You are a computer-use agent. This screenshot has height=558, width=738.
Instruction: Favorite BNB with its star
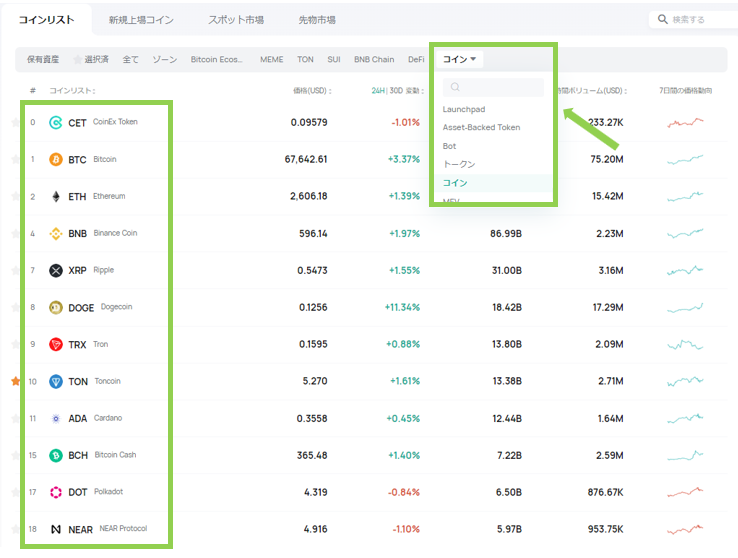pyautogui.click(x=16, y=233)
